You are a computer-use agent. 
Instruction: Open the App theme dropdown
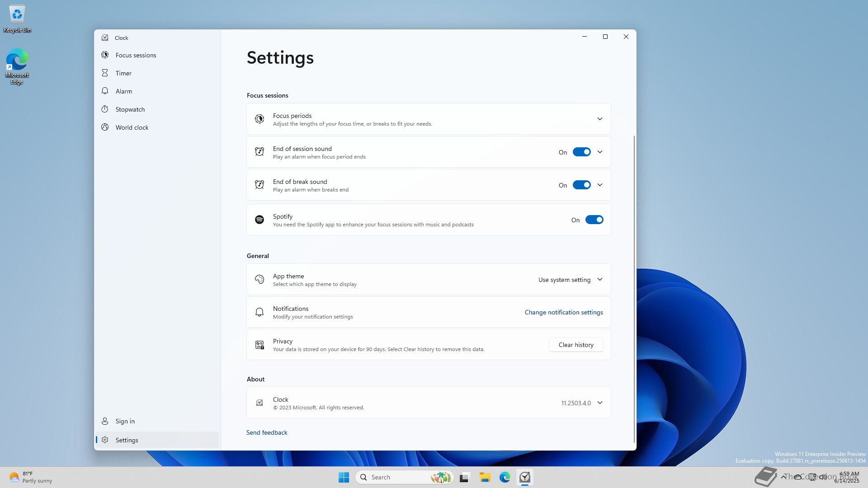(570, 280)
